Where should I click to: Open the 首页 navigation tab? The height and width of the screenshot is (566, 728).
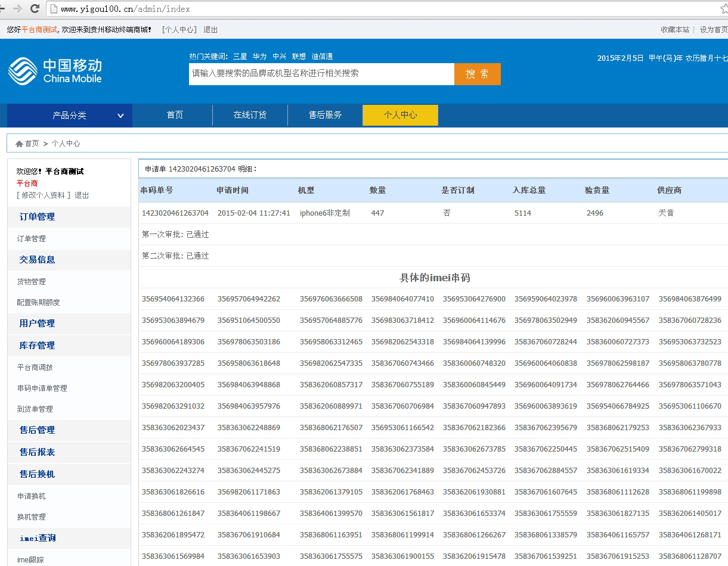coord(175,115)
